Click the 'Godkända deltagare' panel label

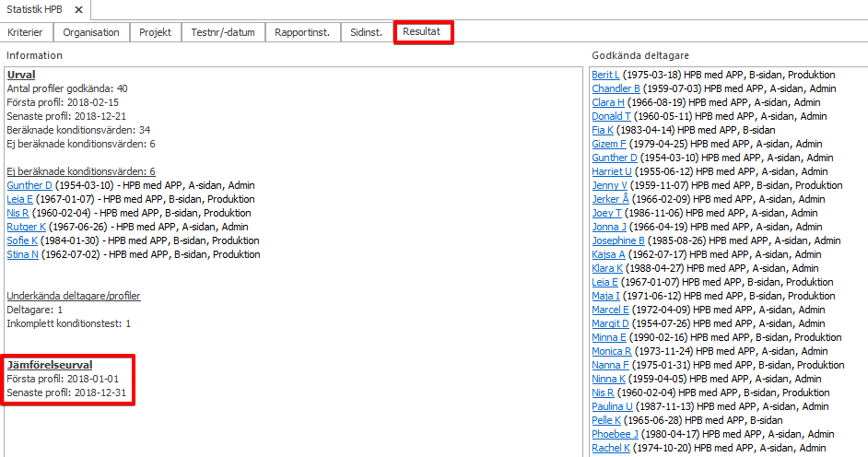point(640,55)
